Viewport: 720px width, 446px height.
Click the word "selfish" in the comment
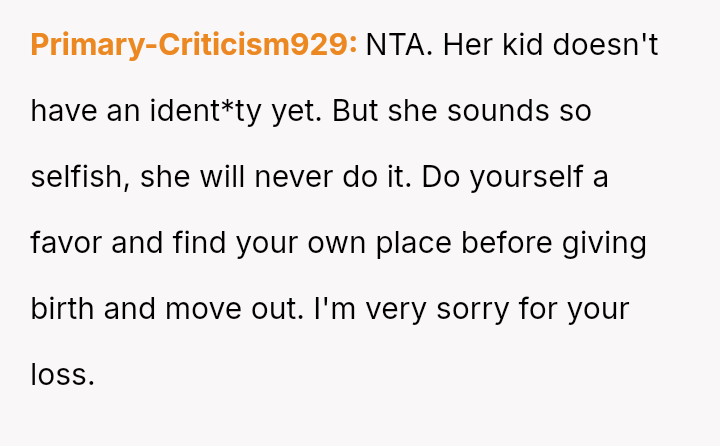[80, 177]
